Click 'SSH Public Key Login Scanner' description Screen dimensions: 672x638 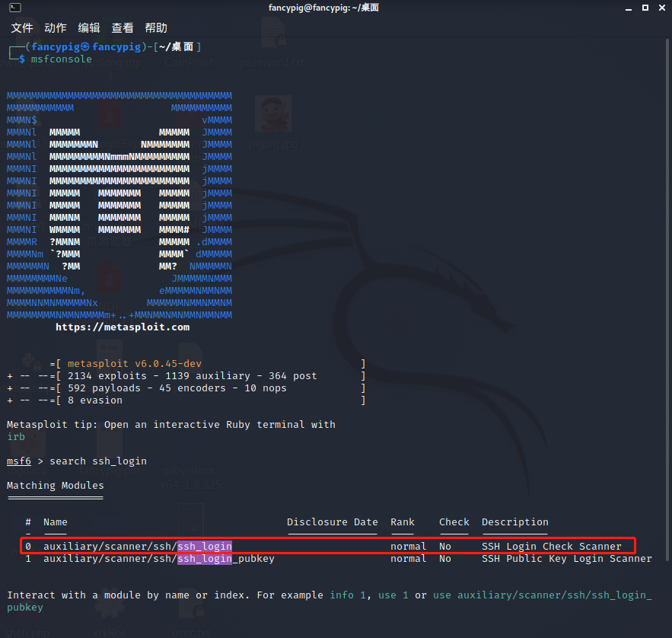point(567,559)
